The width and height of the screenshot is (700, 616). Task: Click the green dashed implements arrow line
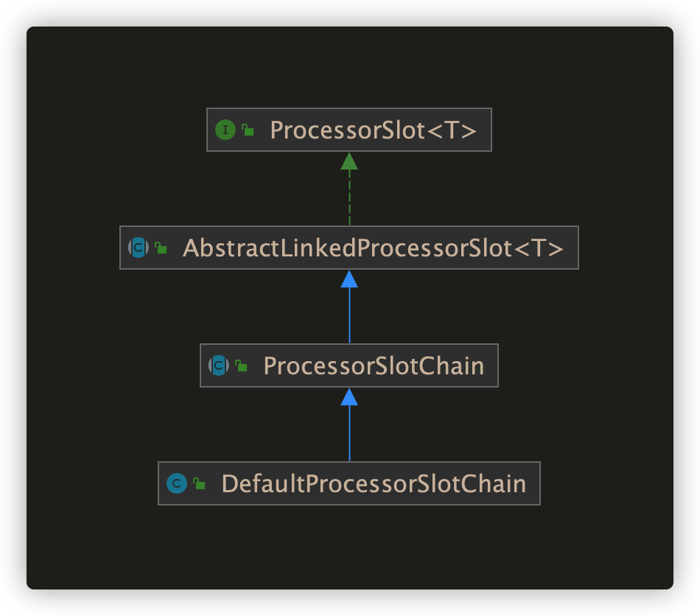coord(349,197)
